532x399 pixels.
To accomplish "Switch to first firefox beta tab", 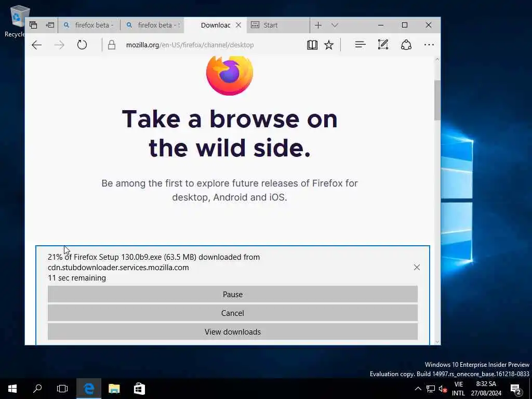I will [x=89, y=25].
